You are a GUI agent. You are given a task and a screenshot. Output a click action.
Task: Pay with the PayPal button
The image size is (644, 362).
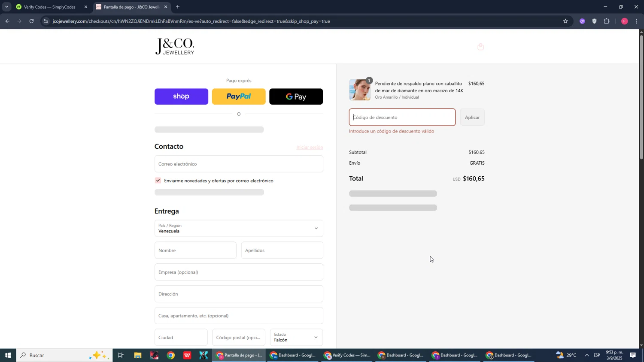pyautogui.click(x=239, y=97)
